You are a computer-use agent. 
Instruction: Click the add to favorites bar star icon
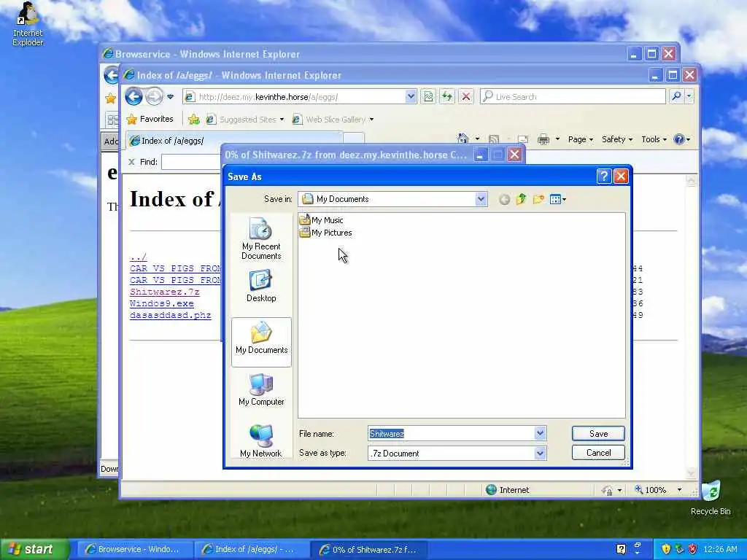point(194,119)
